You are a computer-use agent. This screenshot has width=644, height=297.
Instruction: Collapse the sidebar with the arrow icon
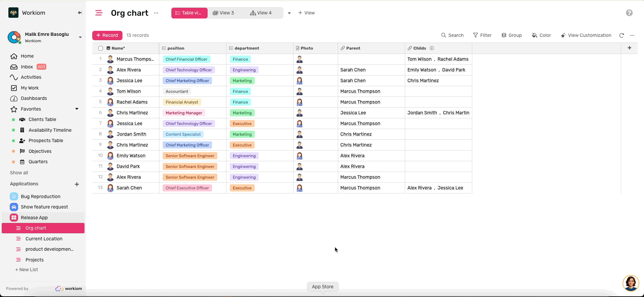(x=80, y=13)
